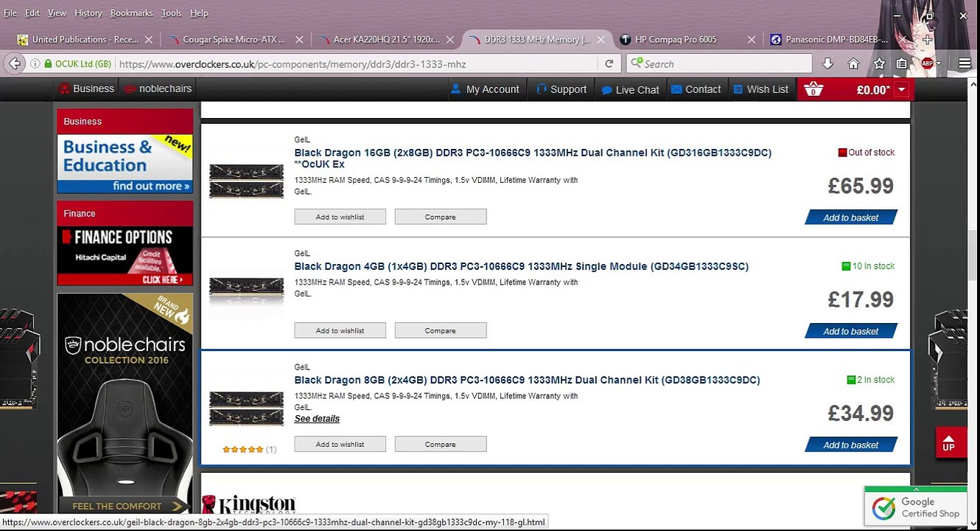Open the Black Dragon 16GB product title link
Image resolution: width=980 pixels, height=531 pixels.
pos(533,158)
